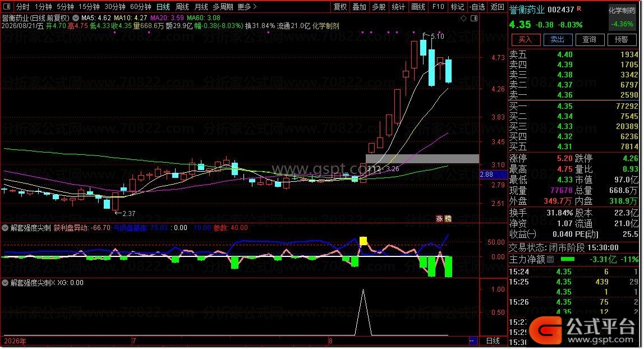The height and width of the screenshot is (349, 644).
Task: Click the 标记 mark toolbar item
Action: click(x=457, y=7)
